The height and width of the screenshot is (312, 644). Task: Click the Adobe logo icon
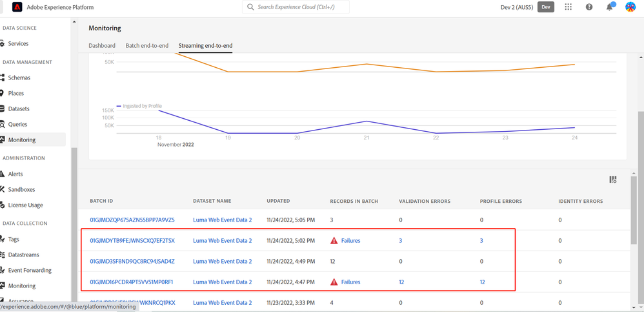coord(17,7)
